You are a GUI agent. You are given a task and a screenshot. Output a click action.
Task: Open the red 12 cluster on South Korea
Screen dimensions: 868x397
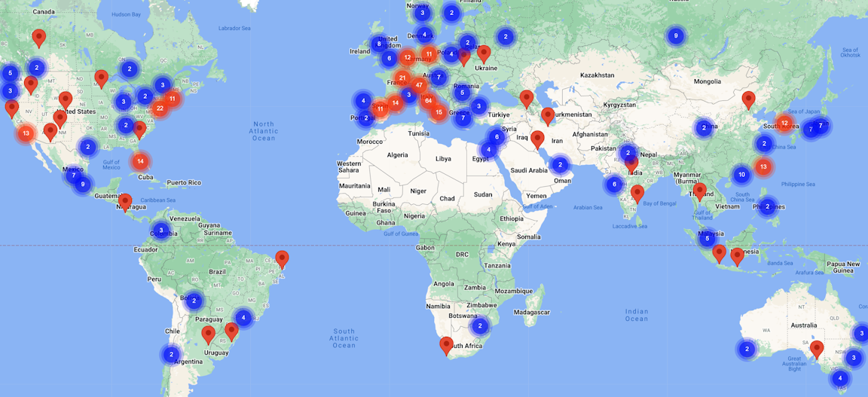[x=784, y=124]
